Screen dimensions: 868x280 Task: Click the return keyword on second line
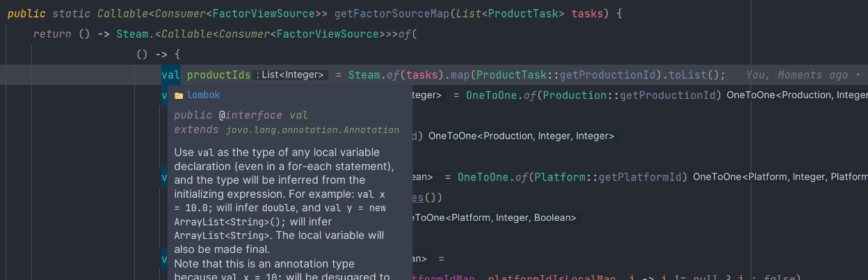52,34
